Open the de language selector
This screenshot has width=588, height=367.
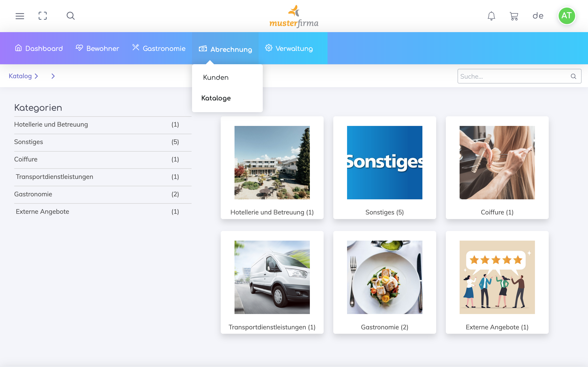pyautogui.click(x=538, y=16)
